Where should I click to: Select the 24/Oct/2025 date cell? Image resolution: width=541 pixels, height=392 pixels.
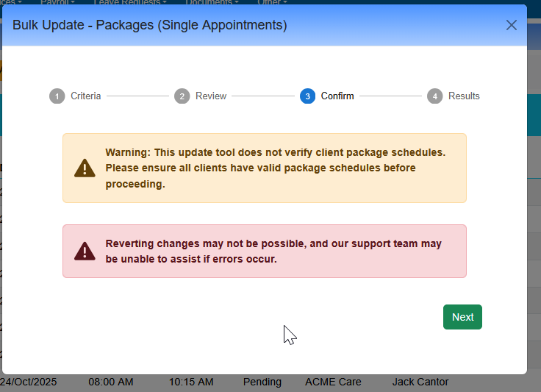pos(28,382)
